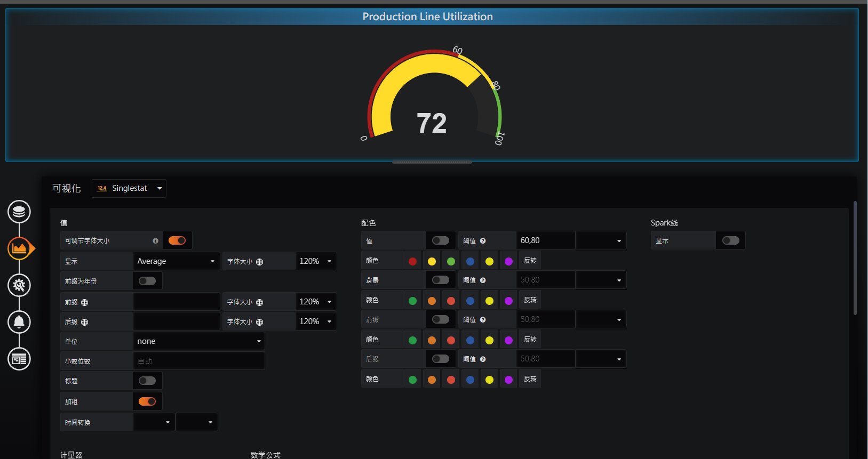Image resolution: width=868 pixels, height=459 pixels.
Task: Open the Singlestat visualization dropdown
Action: click(x=129, y=188)
